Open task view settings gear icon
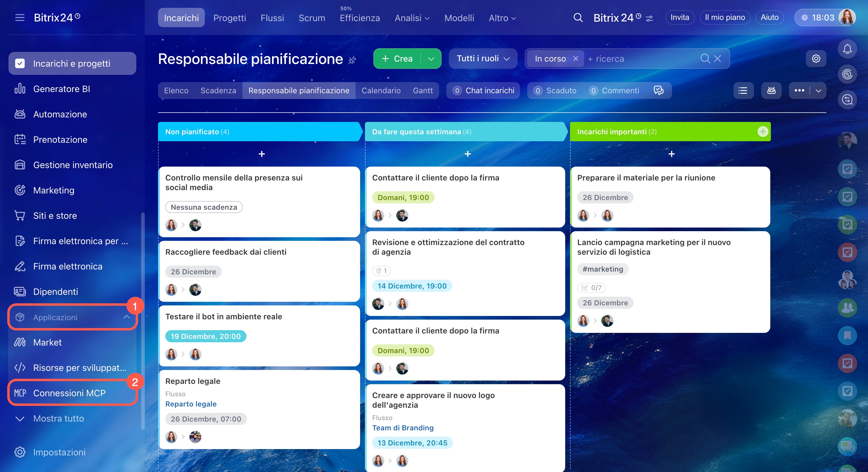Image resolution: width=868 pixels, height=472 pixels. click(816, 59)
